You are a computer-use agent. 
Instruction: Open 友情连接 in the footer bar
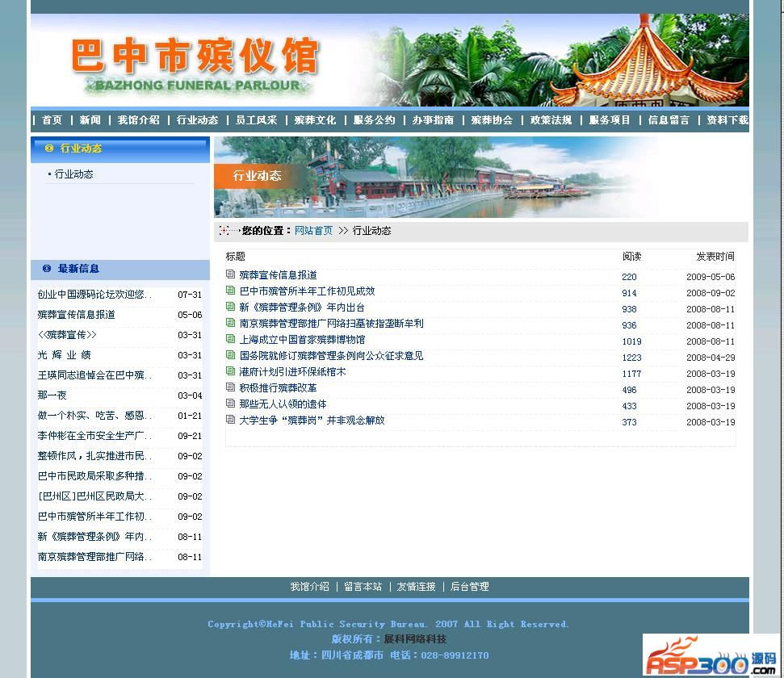pos(416,587)
